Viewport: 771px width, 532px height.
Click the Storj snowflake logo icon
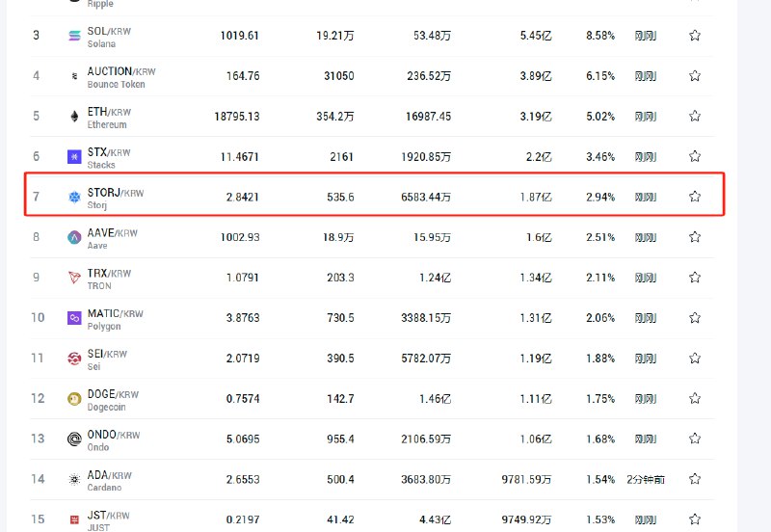click(74, 198)
